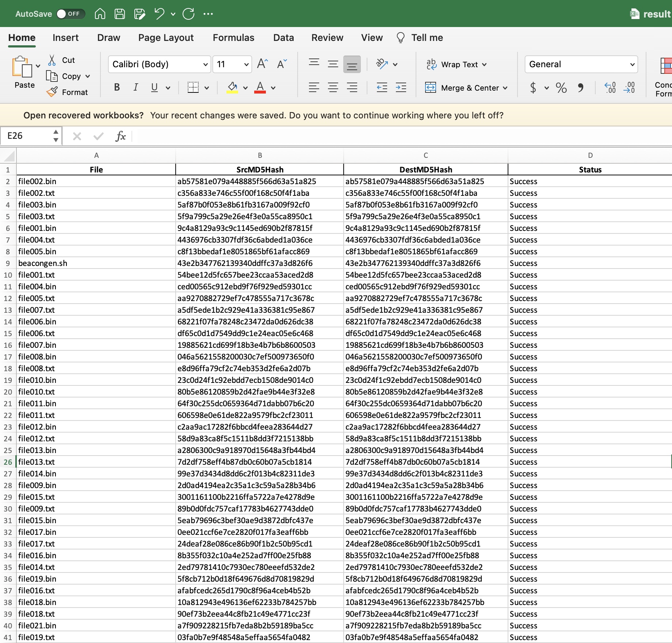This screenshot has width=672, height=643.
Task: Click Cut in the clipboard group
Action: pos(61,60)
